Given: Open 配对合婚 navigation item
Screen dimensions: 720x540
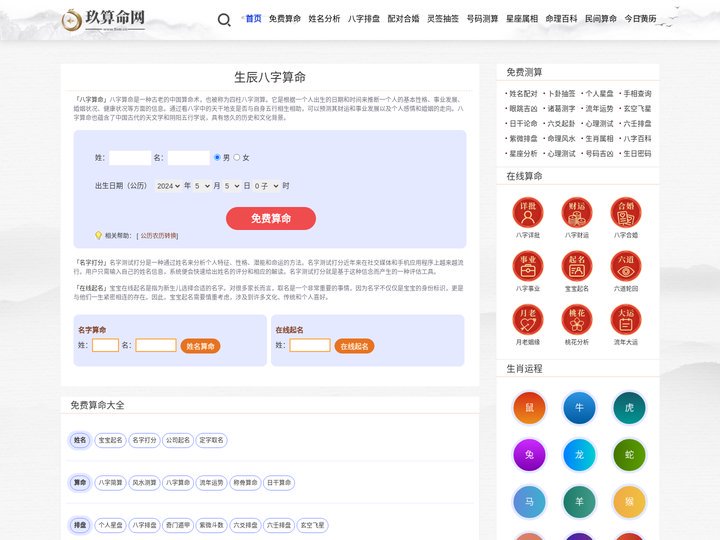Looking at the screenshot, I should point(403,19).
